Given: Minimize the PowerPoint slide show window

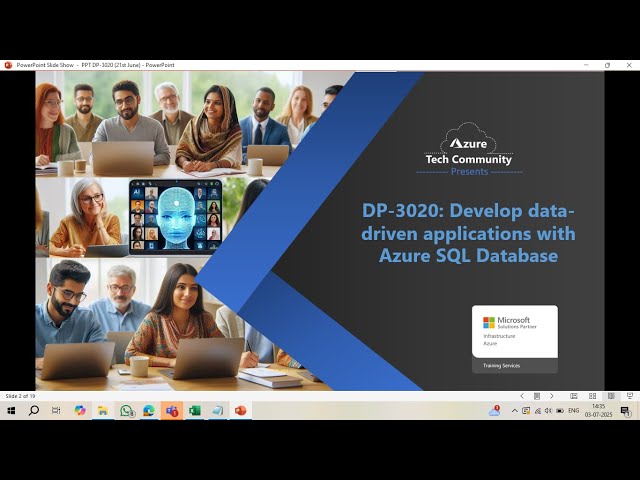Looking at the screenshot, I should click(586, 65).
